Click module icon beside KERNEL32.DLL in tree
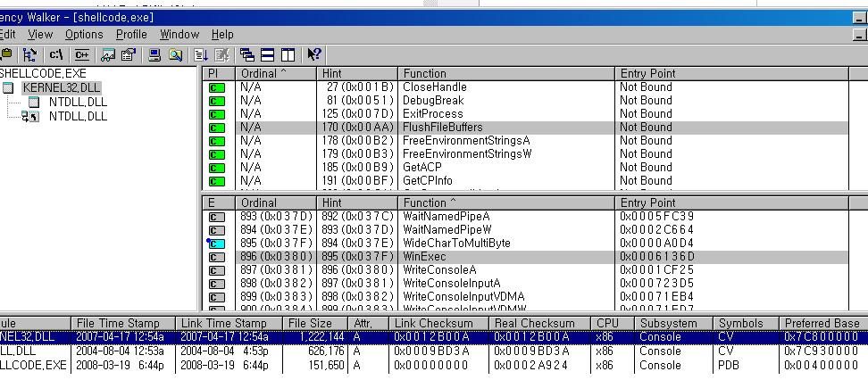This screenshot has width=868, height=380. 8,88
